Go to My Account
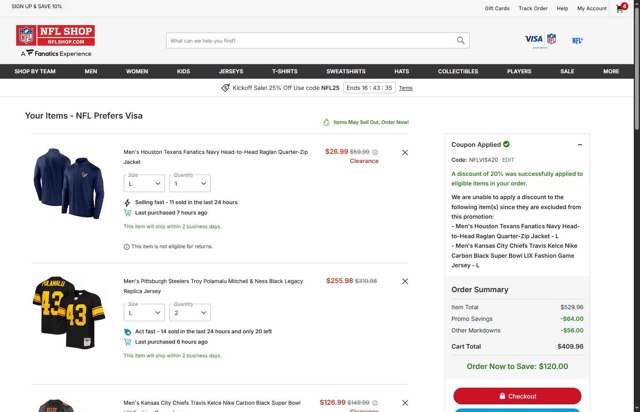Viewport: 640px width, 412px height. (591, 8)
